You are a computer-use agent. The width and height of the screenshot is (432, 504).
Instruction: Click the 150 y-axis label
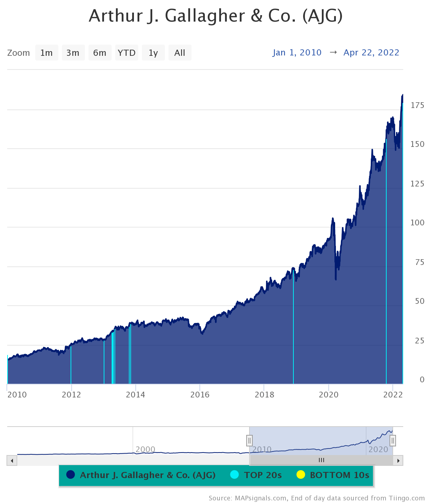pos(418,144)
